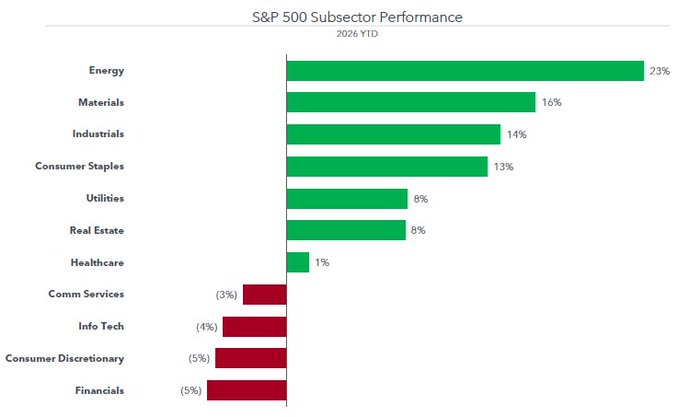Click the red Comm Services bar
The width and height of the screenshot is (679, 417).
point(264,294)
